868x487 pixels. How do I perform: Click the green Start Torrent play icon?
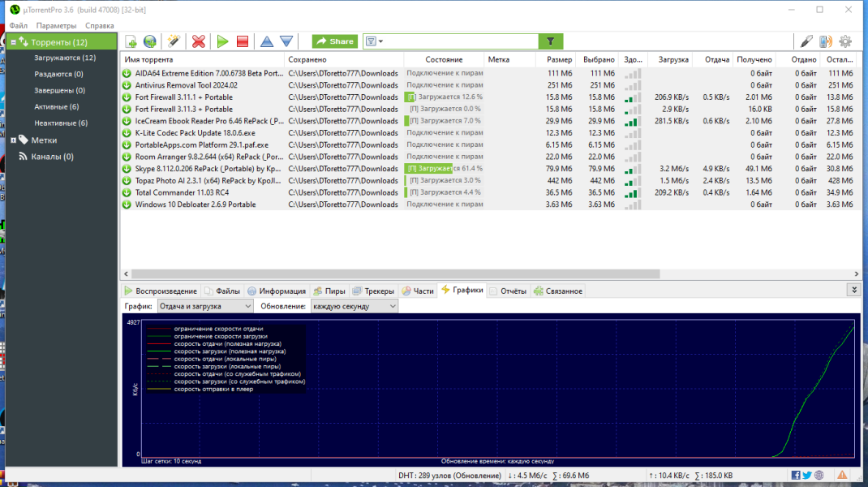pyautogui.click(x=222, y=41)
